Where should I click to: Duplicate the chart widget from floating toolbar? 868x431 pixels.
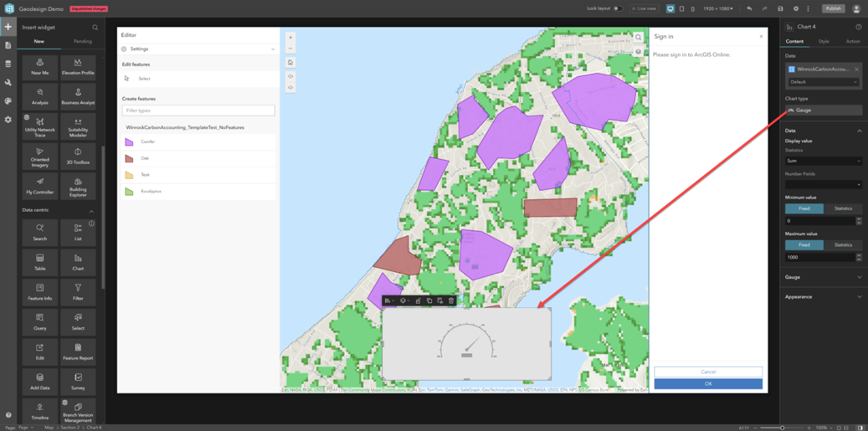[x=429, y=300]
